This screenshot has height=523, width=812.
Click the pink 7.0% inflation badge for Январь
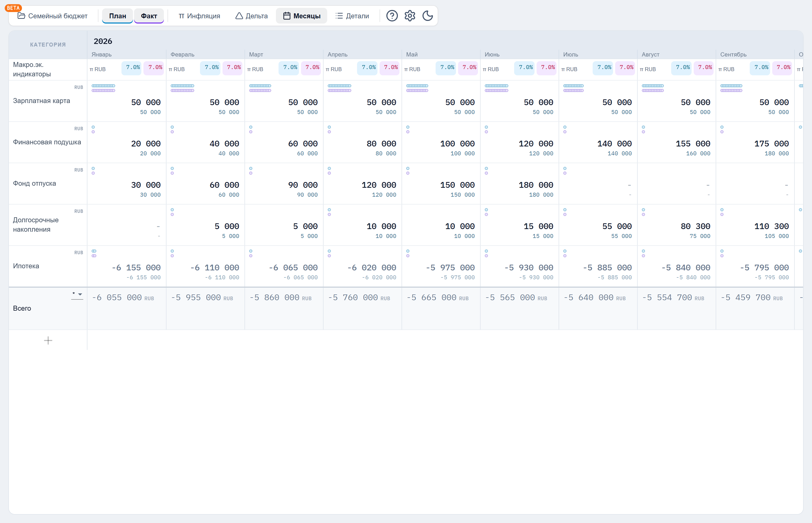tap(155, 67)
